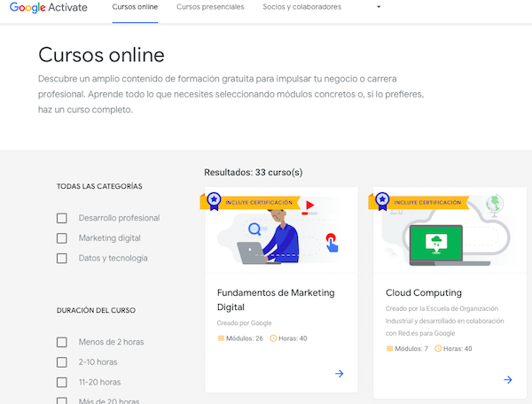The image size is (532, 404).
Task: Expand the header dropdown arrow
Action: click(379, 7)
